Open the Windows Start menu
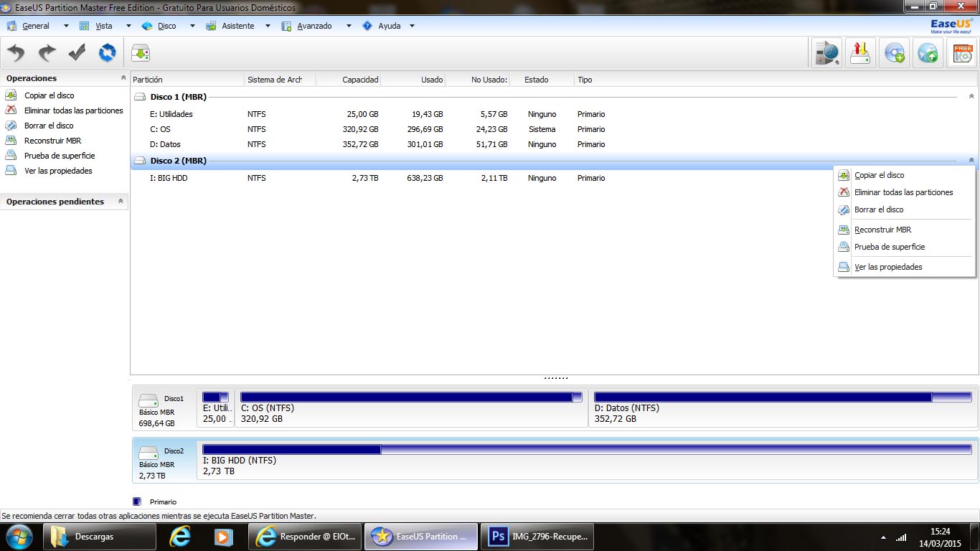980x551 pixels. click(x=18, y=536)
